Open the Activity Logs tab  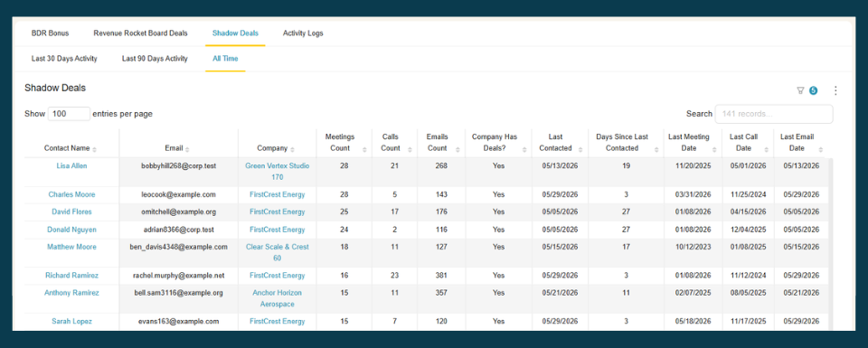(x=303, y=33)
